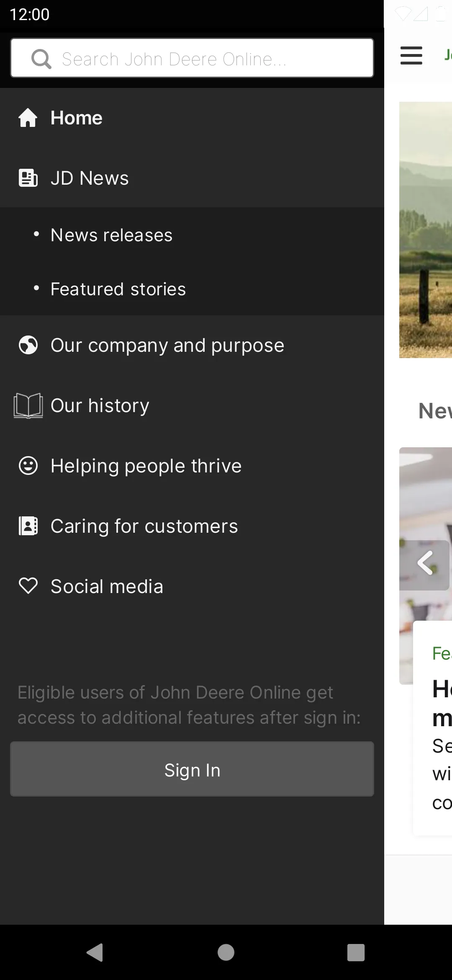Focus the Search John Deere Online field

192,58
